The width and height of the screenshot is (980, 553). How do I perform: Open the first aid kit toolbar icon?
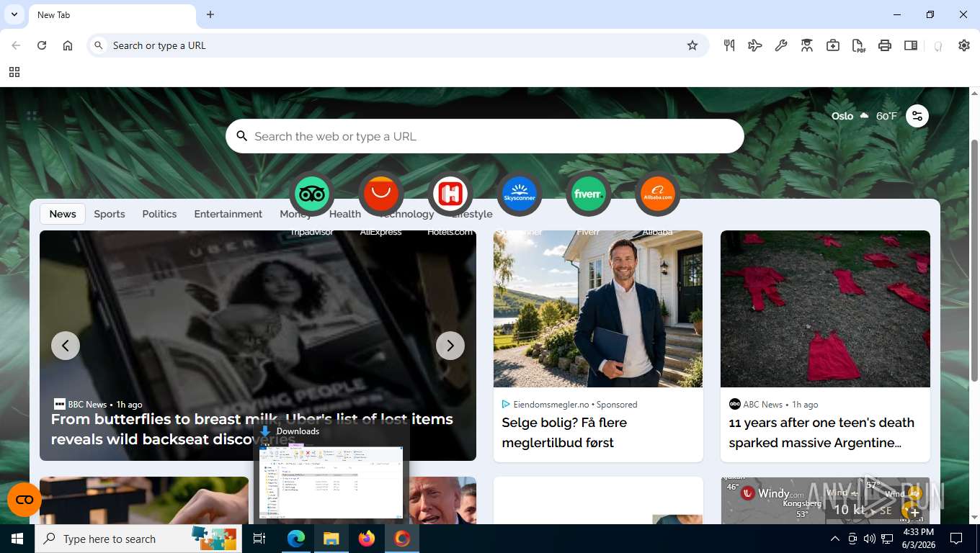tap(833, 45)
